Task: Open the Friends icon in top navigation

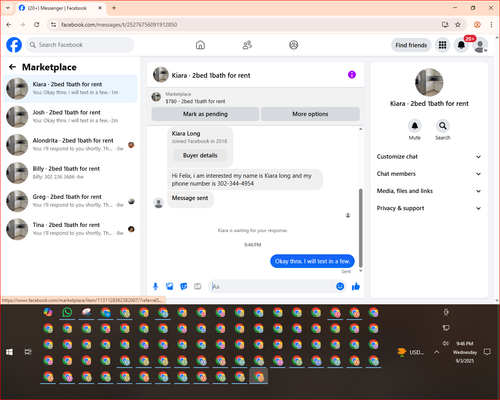Action: pyautogui.click(x=247, y=45)
